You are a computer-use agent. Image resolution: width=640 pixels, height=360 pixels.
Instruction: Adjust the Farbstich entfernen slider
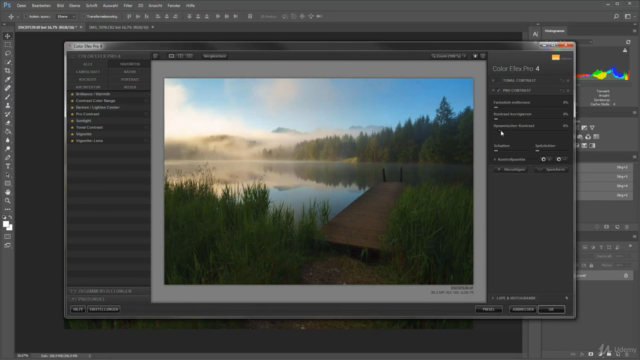(x=531, y=107)
